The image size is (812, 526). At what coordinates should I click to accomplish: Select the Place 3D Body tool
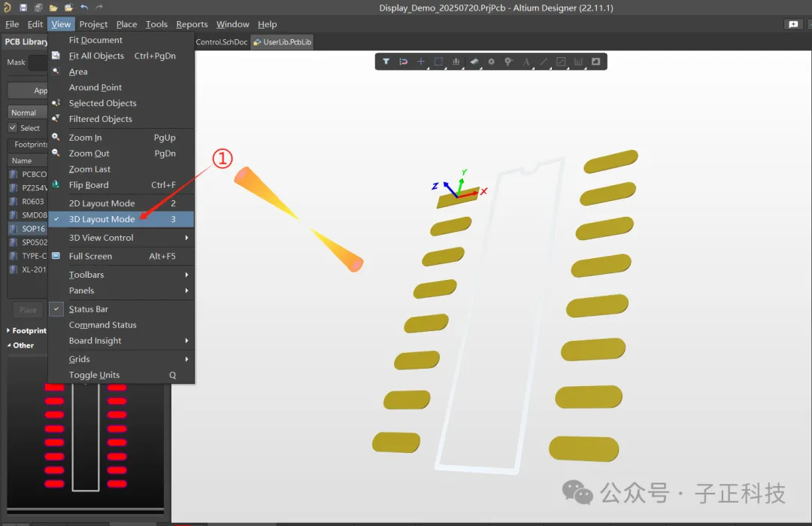click(x=474, y=62)
